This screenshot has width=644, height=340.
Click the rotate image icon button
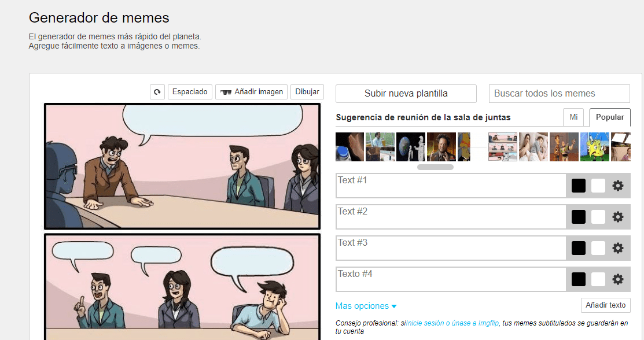pyautogui.click(x=157, y=92)
